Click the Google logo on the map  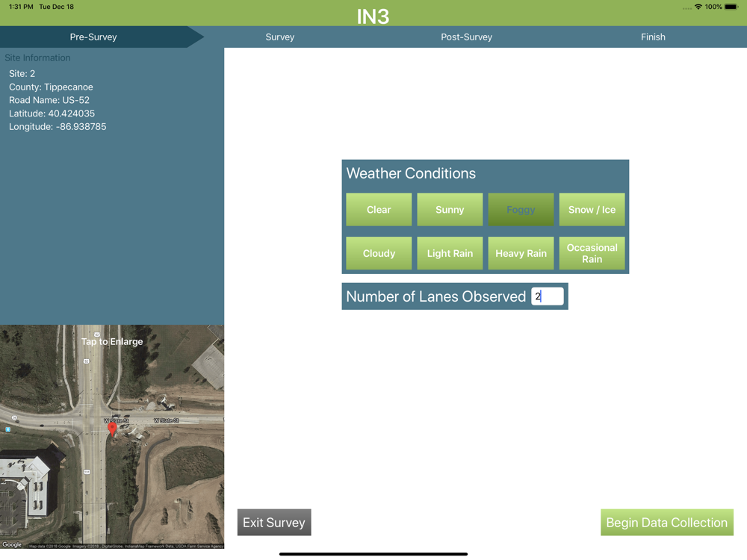pos(12,545)
